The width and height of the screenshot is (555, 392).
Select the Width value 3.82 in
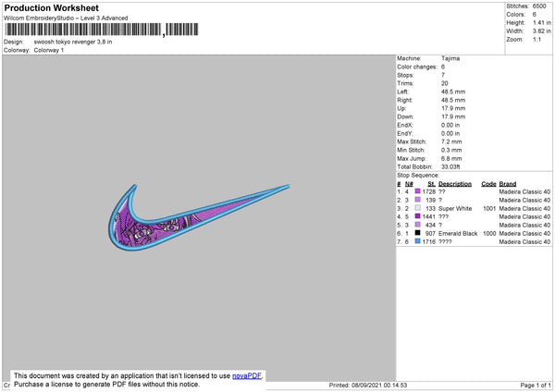click(542, 31)
